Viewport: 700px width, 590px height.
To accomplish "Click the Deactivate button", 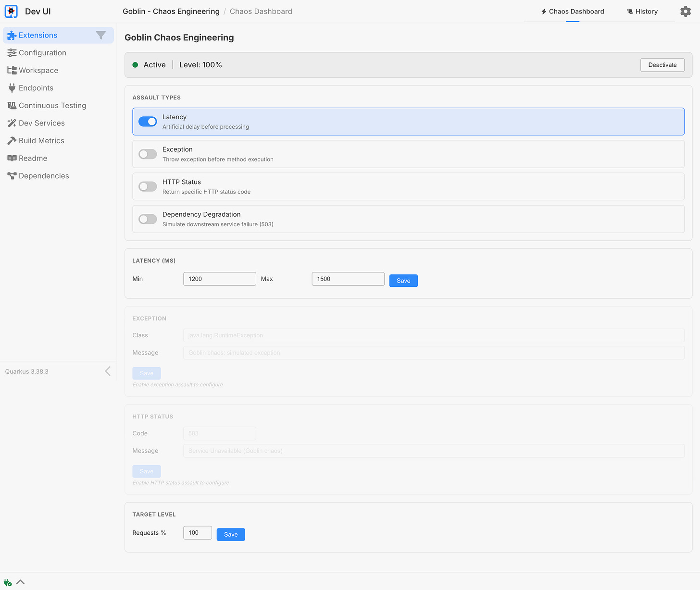I will (x=662, y=65).
